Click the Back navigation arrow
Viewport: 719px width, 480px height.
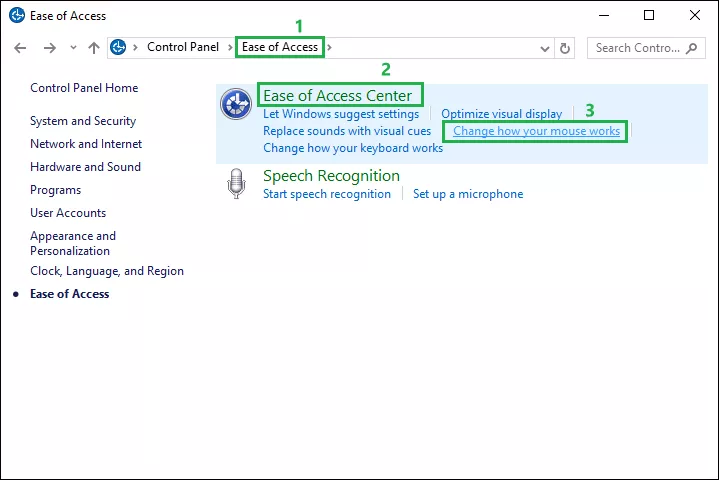(x=20, y=48)
